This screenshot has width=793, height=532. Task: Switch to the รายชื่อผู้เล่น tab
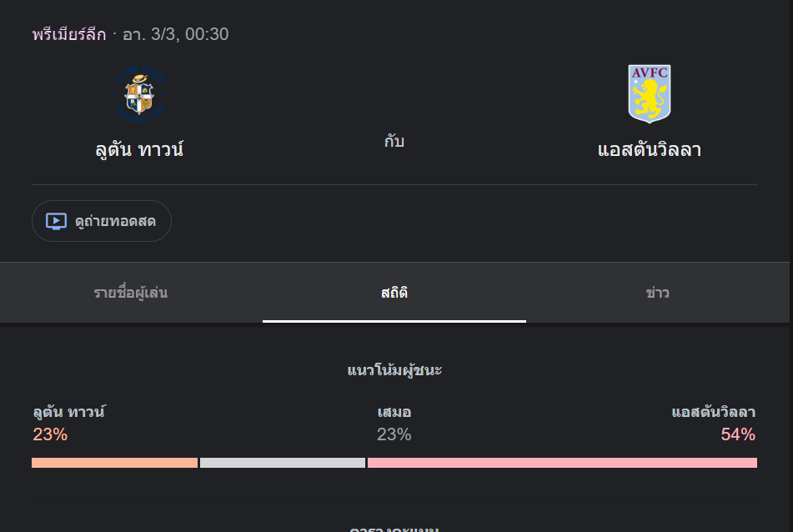point(131,293)
